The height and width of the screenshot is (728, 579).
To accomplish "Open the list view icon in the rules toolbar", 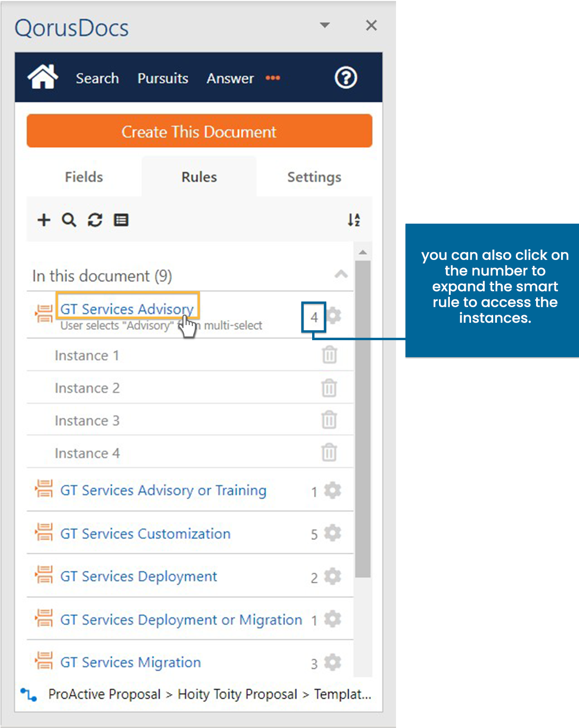I will [x=121, y=220].
